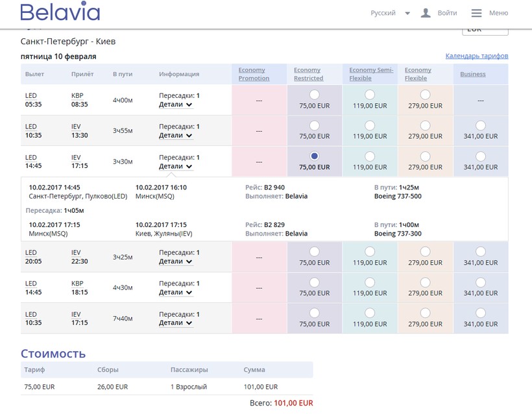Expand Детали for the 10:35–13:30 flight
Screen dimensions: 532x414
176,136
